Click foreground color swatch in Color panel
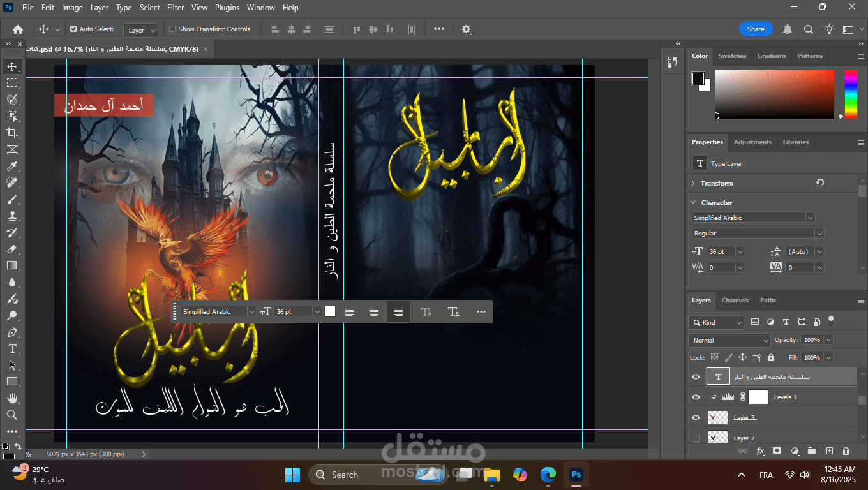 pyautogui.click(x=698, y=78)
